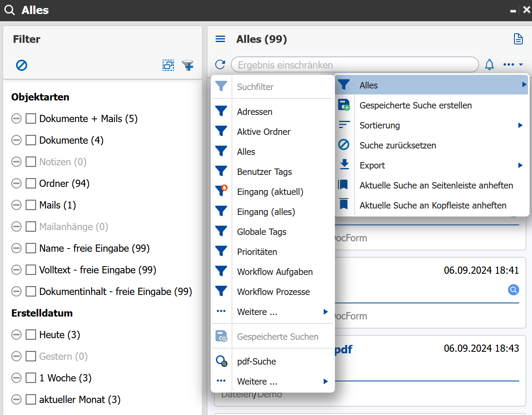Check the Mails (1) checkbox
This screenshot has height=415, width=532.
[31, 205]
